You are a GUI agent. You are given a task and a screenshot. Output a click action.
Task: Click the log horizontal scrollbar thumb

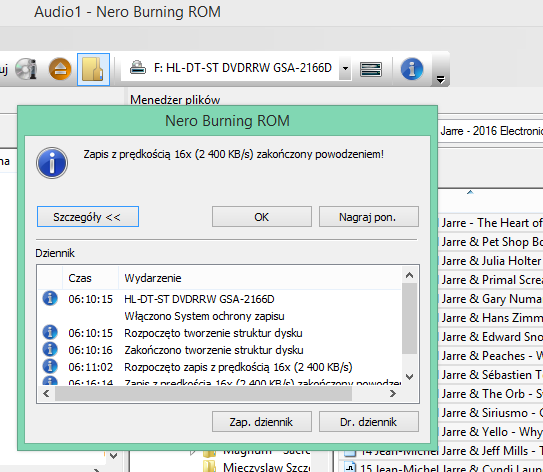(x=204, y=394)
